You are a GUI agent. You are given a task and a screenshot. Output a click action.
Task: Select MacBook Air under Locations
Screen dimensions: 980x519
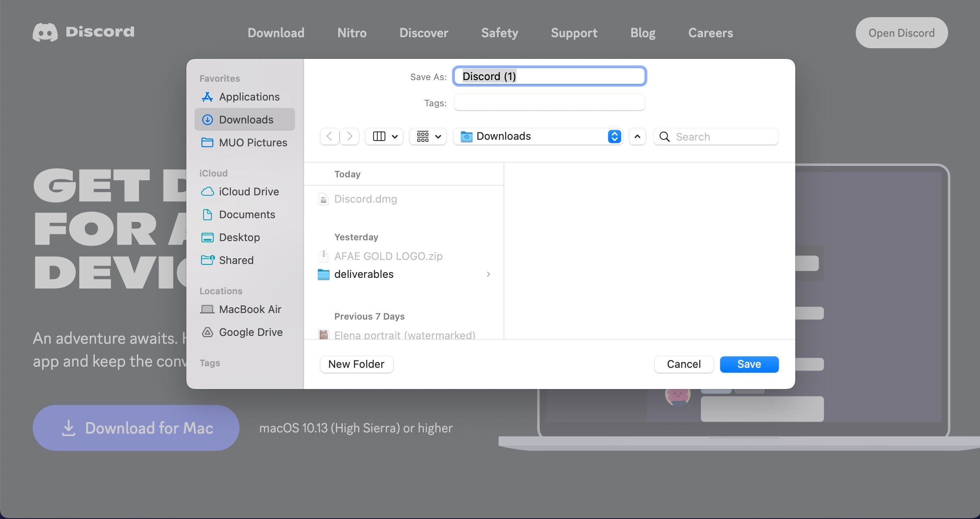[x=250, y=309]
